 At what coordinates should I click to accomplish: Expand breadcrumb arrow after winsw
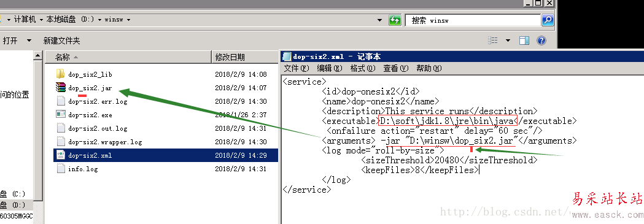pyautogui.click(x=128, y=20)
